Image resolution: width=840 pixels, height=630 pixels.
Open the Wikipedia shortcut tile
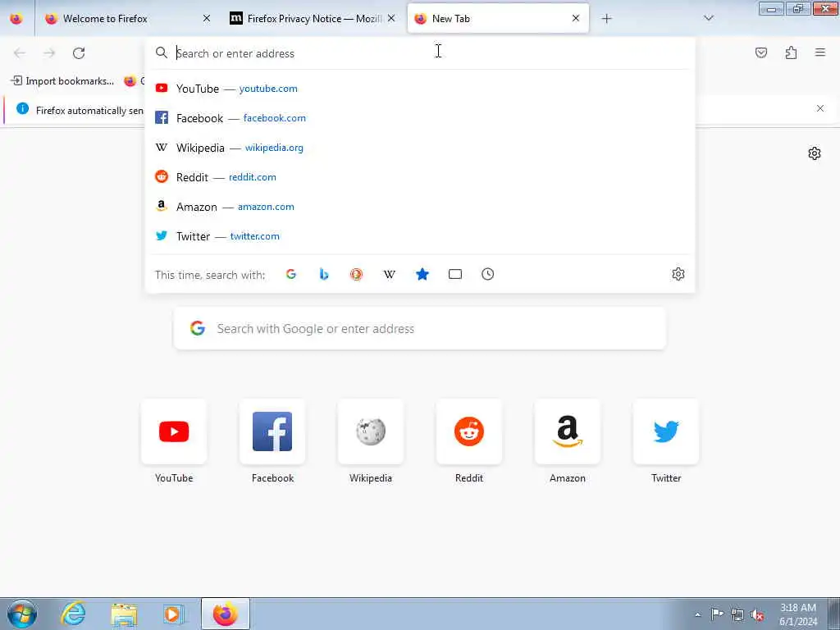(371, 431)
